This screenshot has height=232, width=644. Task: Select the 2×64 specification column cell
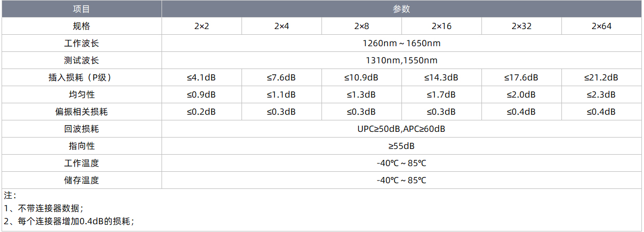pyautogui.click(x=601, y=26)
